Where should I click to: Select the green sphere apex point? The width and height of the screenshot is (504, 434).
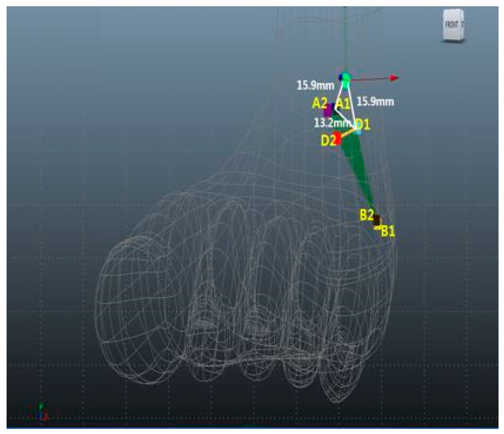click(346, 77)
